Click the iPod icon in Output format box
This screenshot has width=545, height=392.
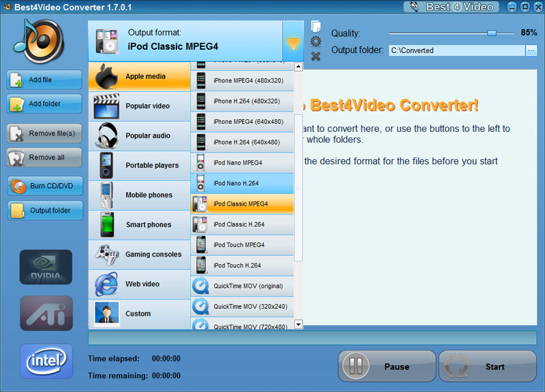point(108,41)
